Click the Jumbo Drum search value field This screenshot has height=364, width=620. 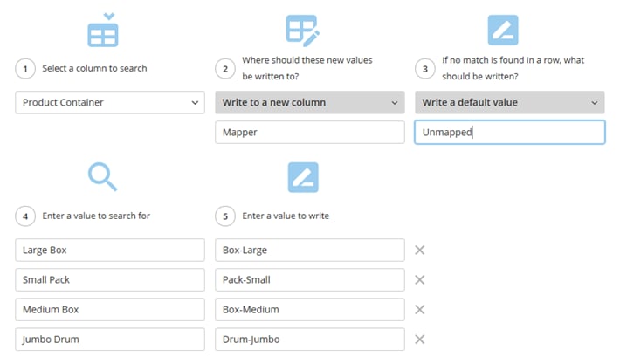coord(110,339)
